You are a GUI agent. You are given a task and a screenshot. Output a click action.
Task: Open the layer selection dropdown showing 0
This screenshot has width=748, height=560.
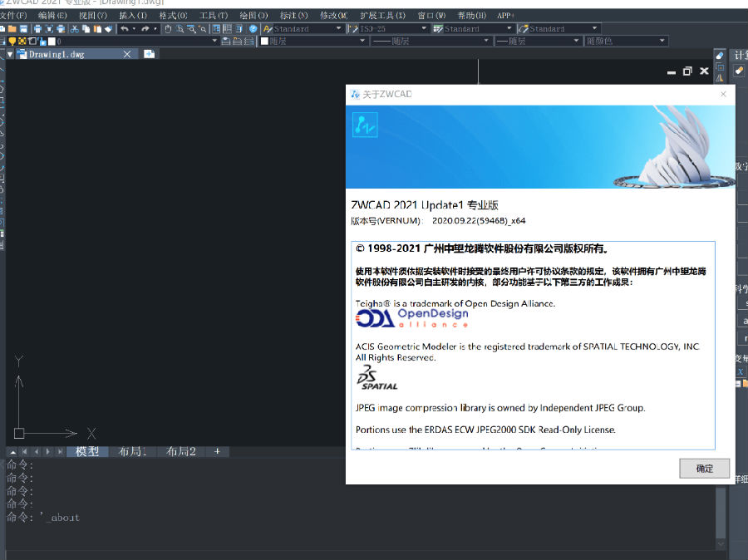click(214, 40)
